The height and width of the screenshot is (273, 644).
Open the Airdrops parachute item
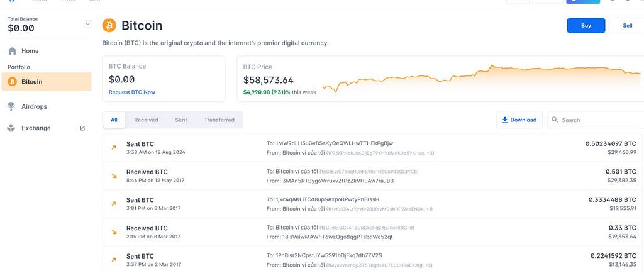point(47,107)
